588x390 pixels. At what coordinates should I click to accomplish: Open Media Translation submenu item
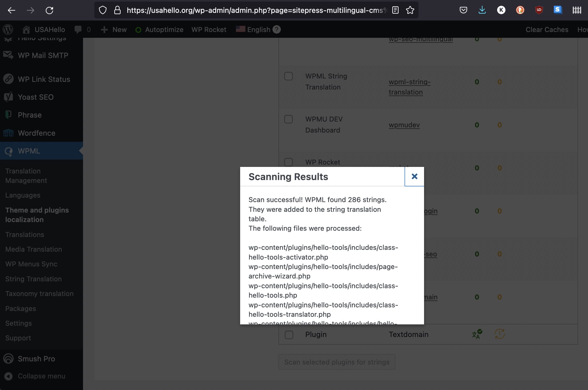[34, 249]
